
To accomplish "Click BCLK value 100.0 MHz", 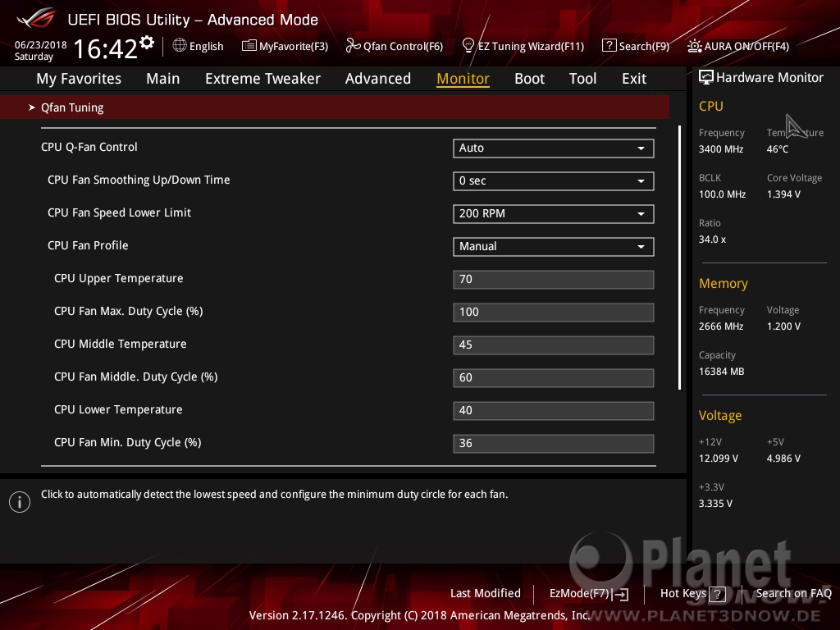I will [722, 194].
